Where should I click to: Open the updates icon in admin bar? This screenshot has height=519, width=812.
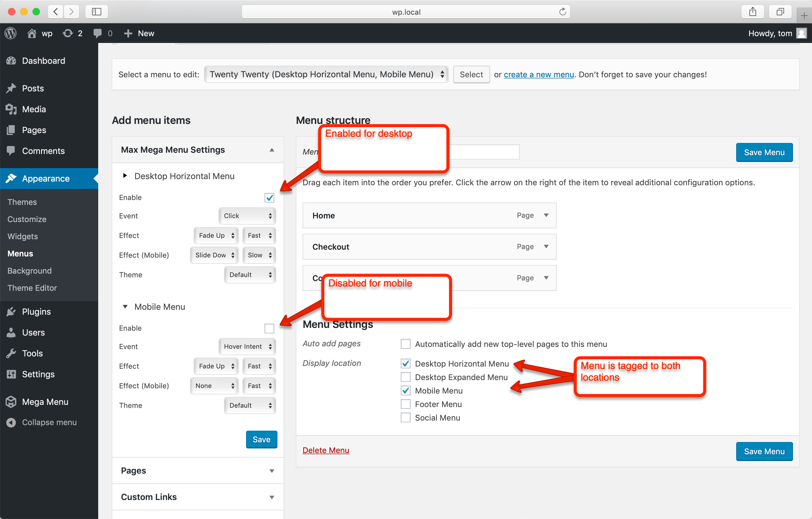(x=68, y=33)
